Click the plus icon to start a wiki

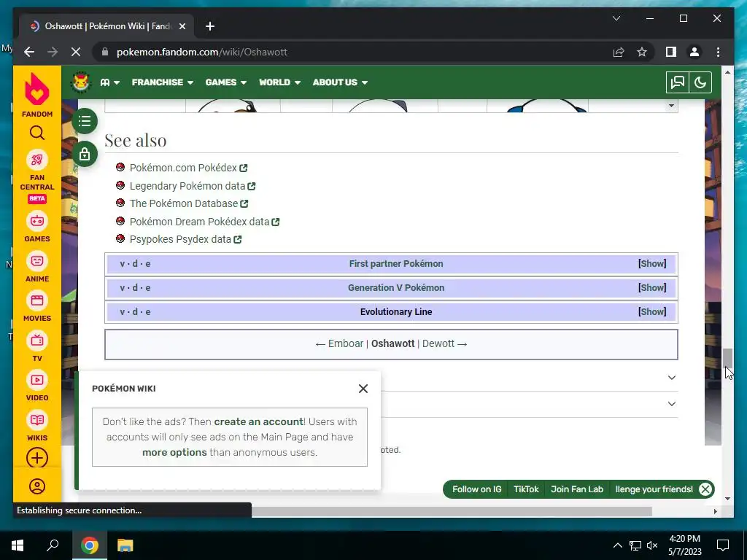(37, 458)
